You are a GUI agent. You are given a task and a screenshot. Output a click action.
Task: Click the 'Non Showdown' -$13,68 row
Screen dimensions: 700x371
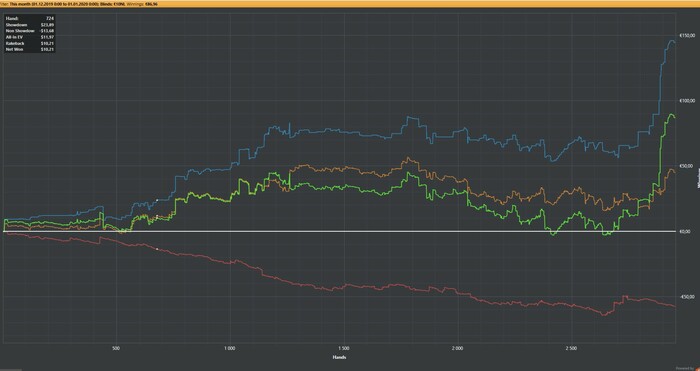point(29,31)
